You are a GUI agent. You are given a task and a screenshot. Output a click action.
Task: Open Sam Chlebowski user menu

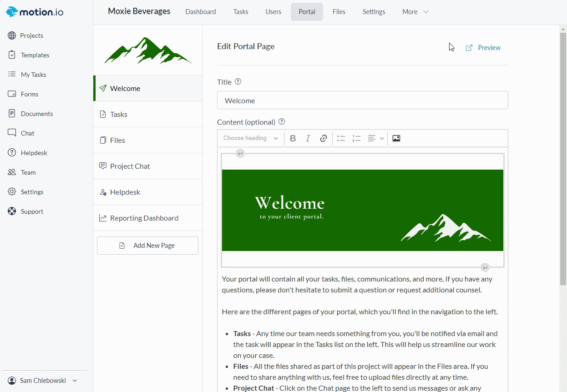pyautogui.click(x=43, y=381)
